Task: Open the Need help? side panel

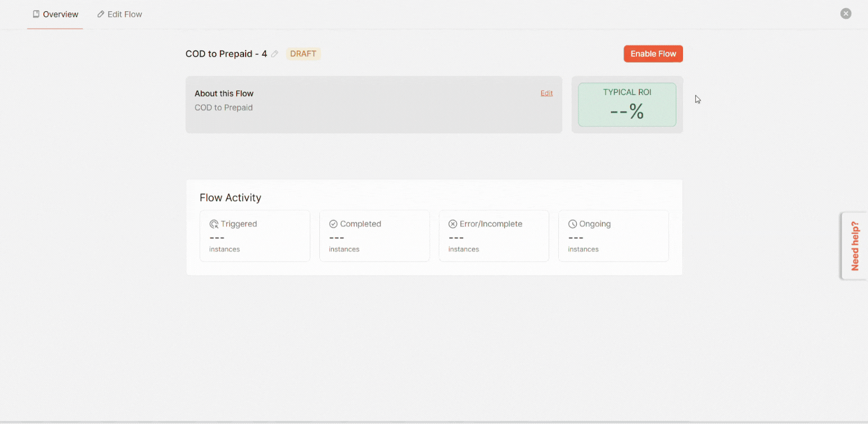Action: 855,246
